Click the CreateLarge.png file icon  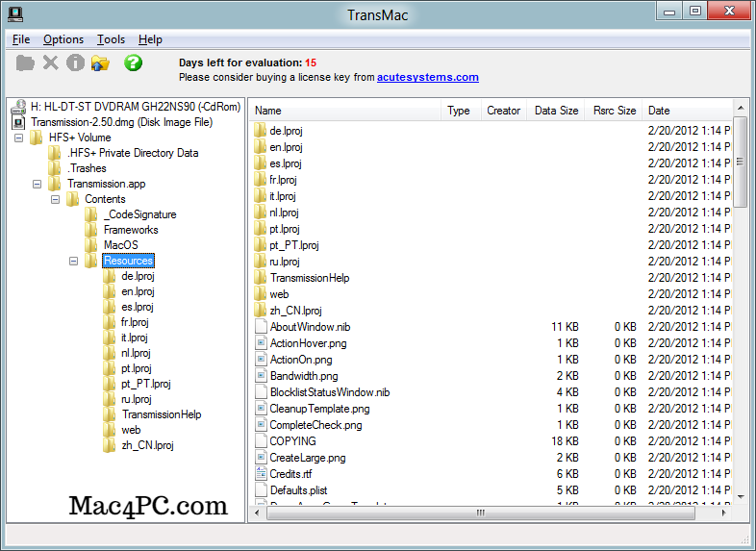(x=261, y=458)
